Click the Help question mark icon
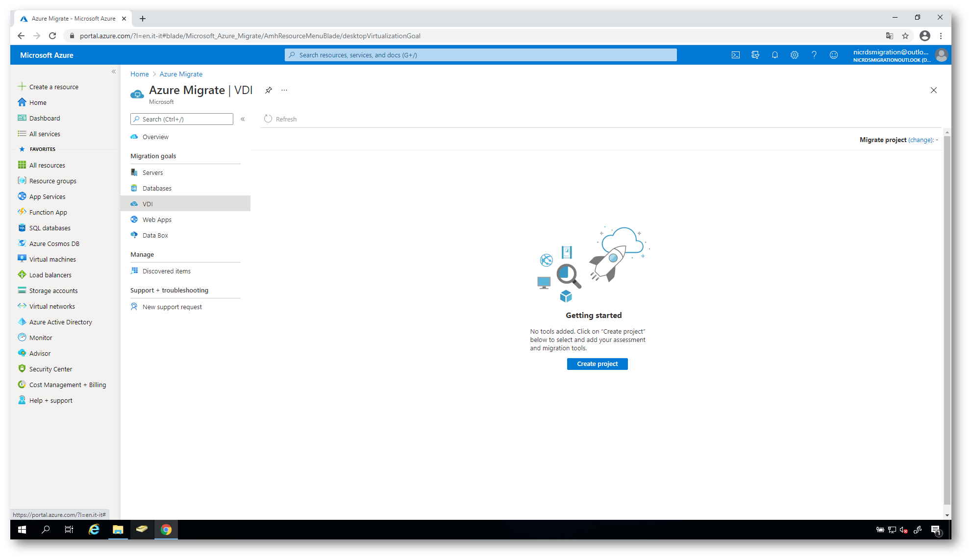 [x=814, y=55]
